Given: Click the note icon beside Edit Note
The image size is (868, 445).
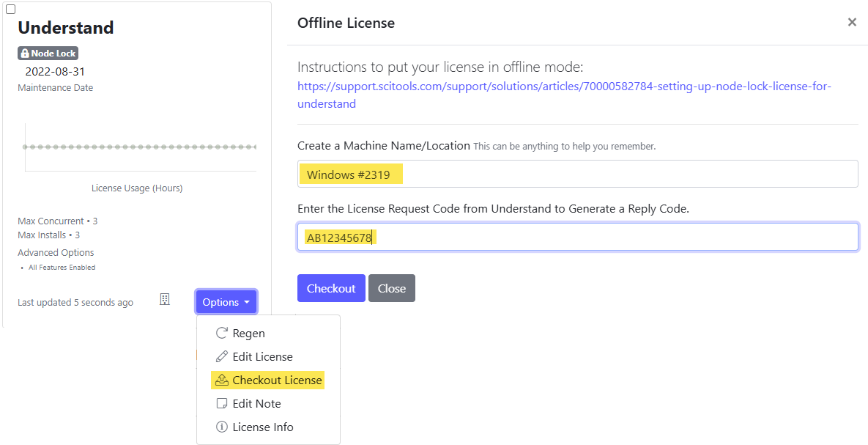Looking at the screenshot, I should [221, 403].
